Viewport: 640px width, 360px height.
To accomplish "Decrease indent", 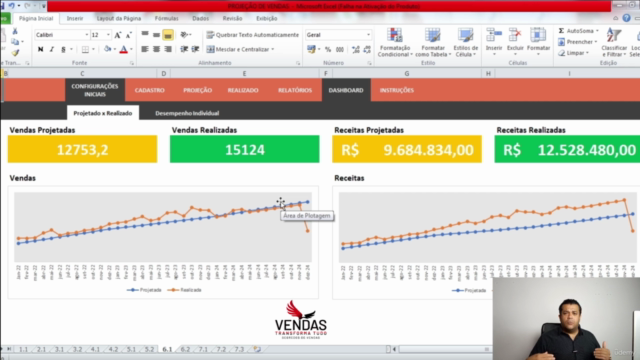I will [x=184, y=49].
